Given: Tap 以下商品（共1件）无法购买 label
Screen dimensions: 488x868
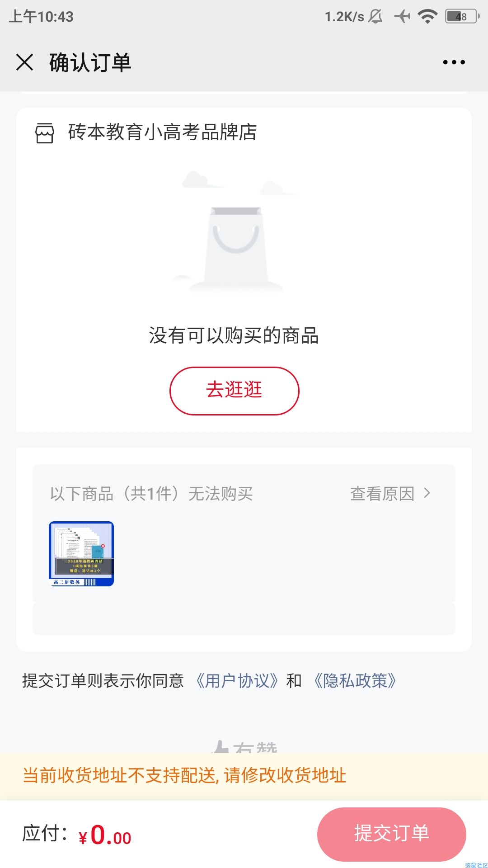Looking at the screenshot, I should 151,493.
